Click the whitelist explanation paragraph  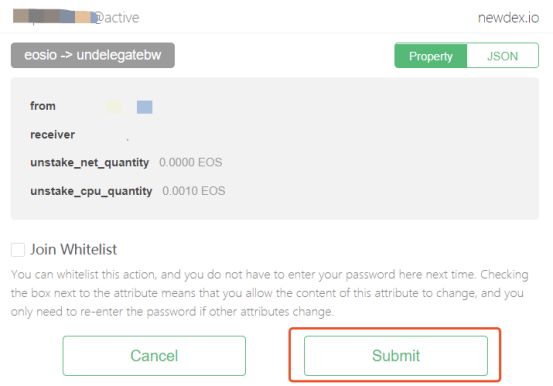point(270,293)
